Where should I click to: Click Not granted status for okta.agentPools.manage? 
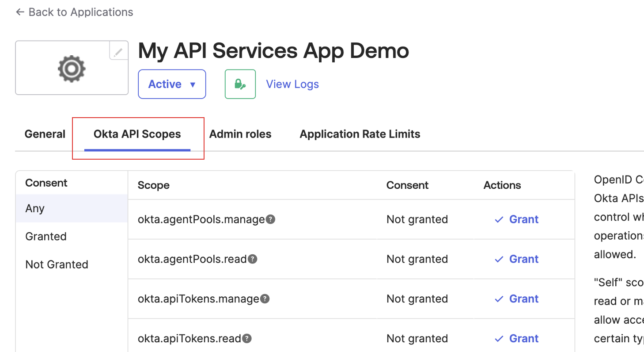coord(417,219)
